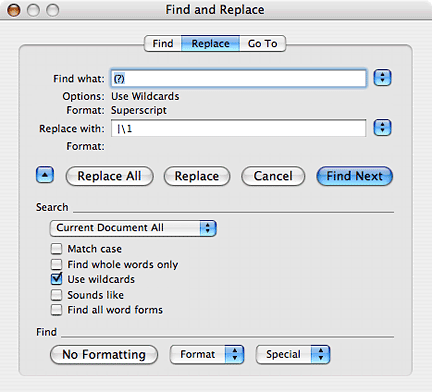Open the Replace with history dropdown
The image size is (432, 392).
click(x=382, y=128)
